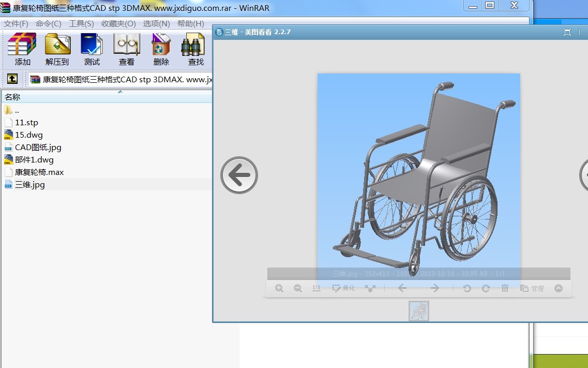Zoom out using the magnifier minus icon
The height and width of the screenshot is (368, 588).
[x=298, y=288]
